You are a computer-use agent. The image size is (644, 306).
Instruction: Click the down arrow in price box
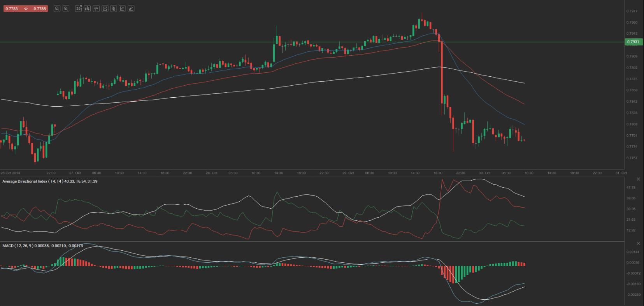click(x=26, y=9)
